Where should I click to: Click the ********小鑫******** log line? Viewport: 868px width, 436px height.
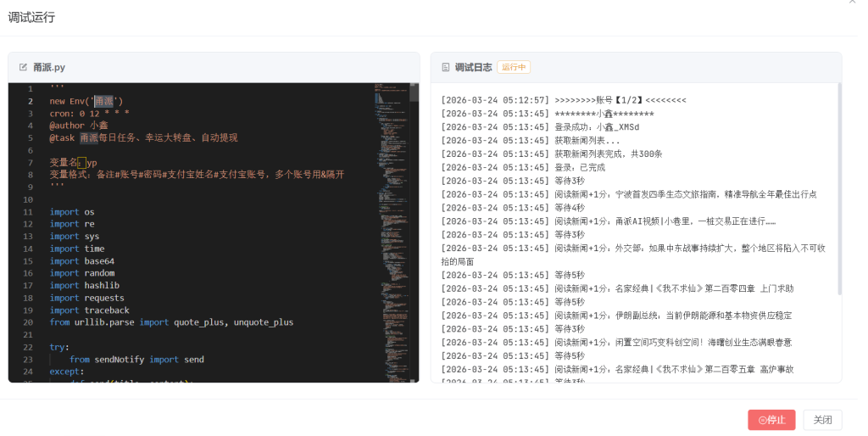point(548,114)
